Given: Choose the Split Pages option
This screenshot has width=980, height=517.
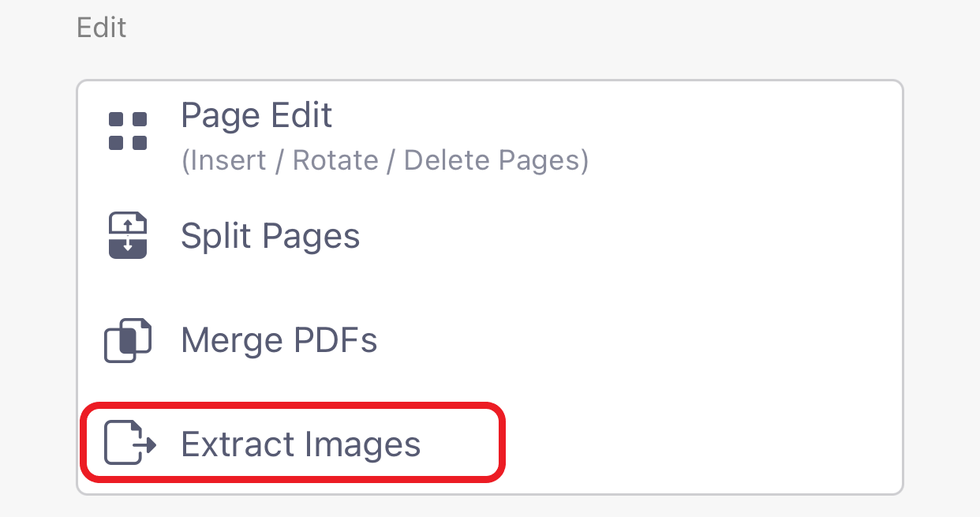Looking at the screenshot, I should 489,235.
